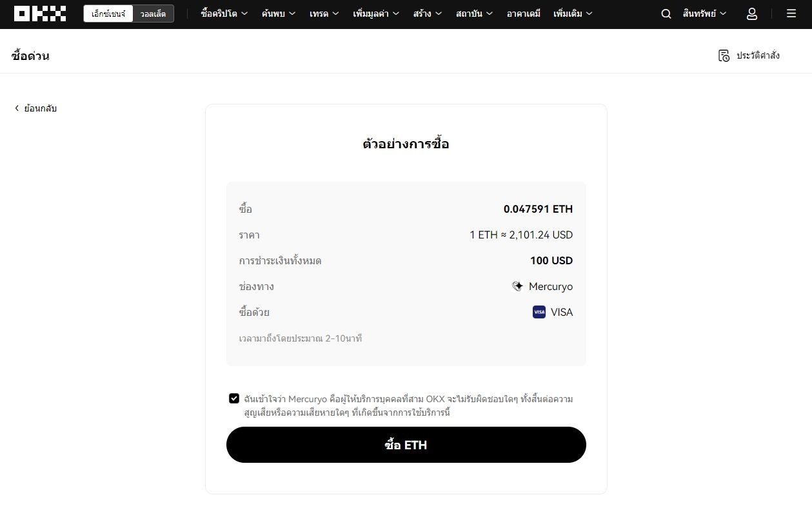Open the search magnifier icon
Image resolution: width=812 pixels, height=515 pixels.
[666, 14]
